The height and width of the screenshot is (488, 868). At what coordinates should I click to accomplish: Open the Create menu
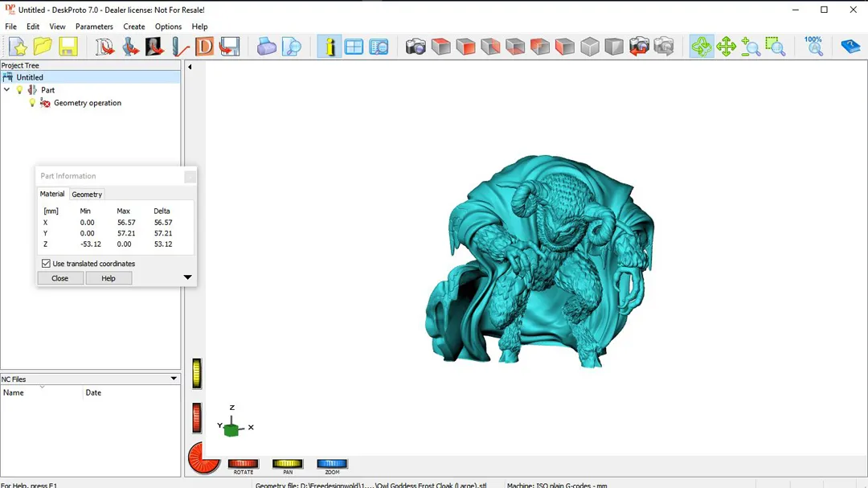tap(134, 27)
